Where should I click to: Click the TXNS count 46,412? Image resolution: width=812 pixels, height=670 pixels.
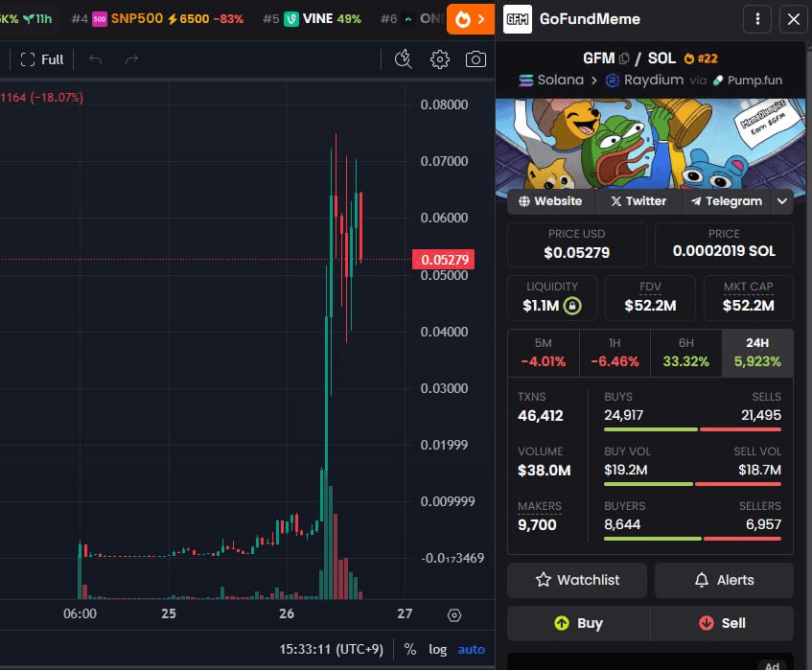tap(540, 415)
